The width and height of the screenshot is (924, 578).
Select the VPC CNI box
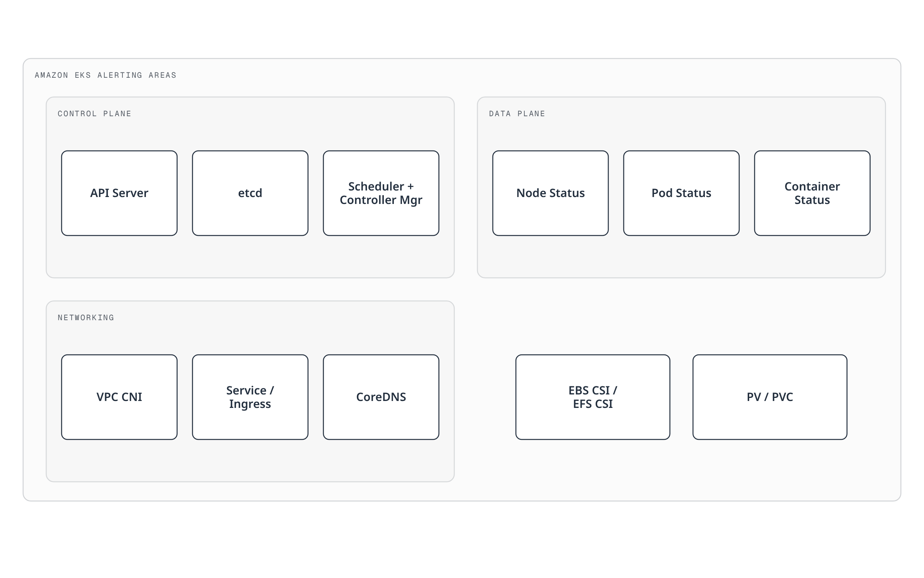point(119,397)
